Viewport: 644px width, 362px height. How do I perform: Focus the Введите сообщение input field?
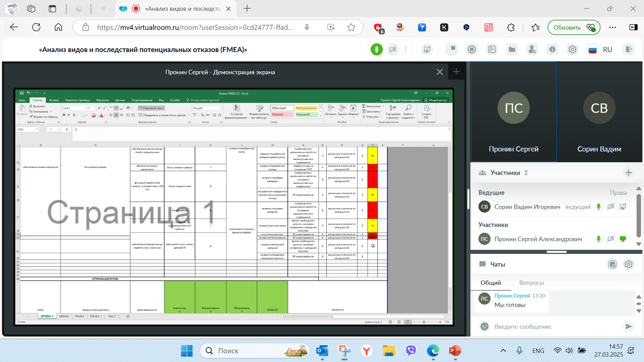pos(555,326)
